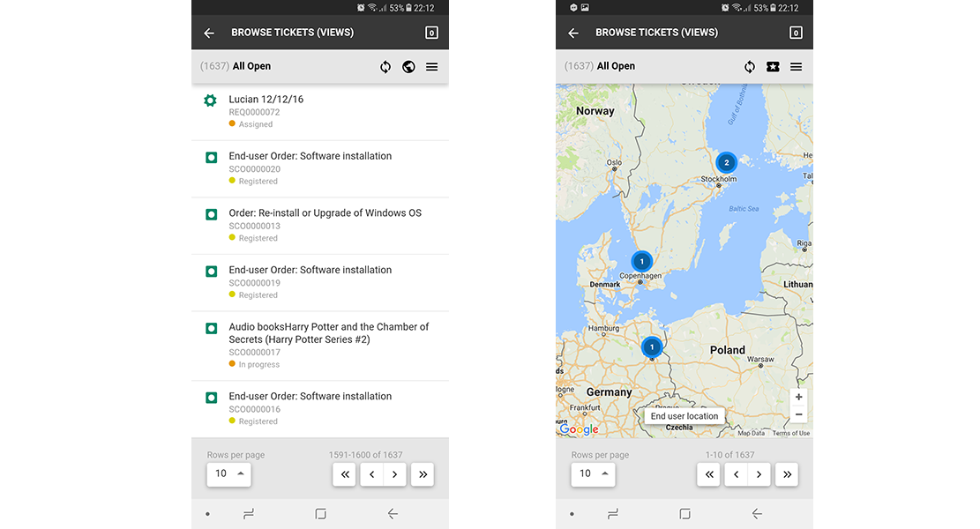Click the green icon next to SCO0000020

click(x=211, y=158)
